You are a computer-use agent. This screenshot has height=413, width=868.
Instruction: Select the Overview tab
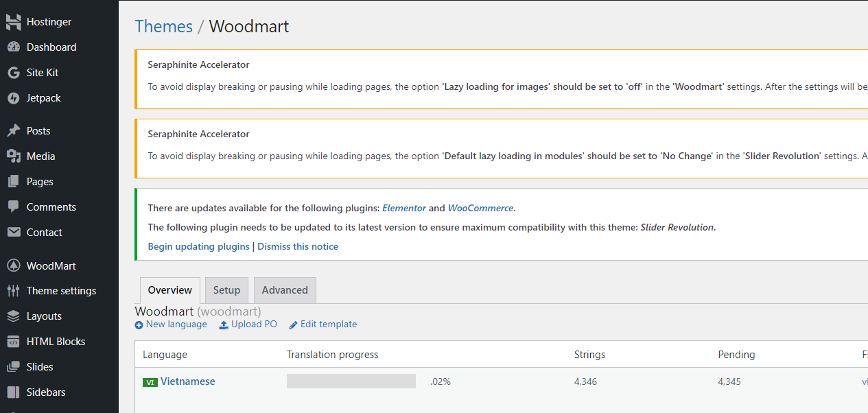point(170,290)
